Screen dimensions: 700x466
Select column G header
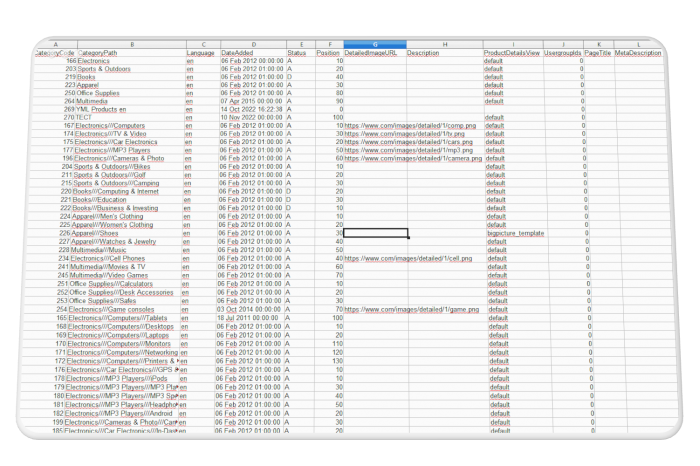point(375,44)
